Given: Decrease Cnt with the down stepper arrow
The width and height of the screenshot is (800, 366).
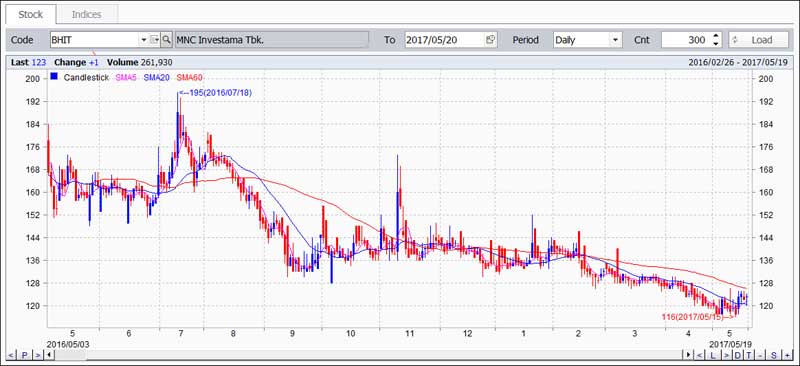Looking at the screenshot, I should coord(716,44).
